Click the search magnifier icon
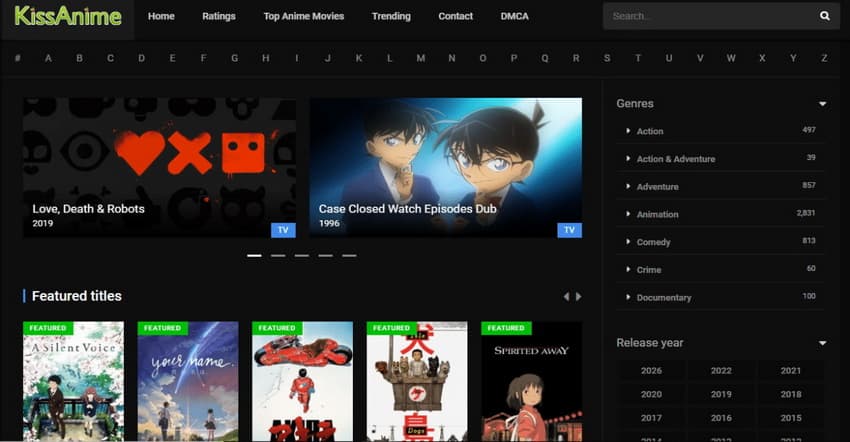The height and width of the screenshot is (442, 850). [824, 16]
